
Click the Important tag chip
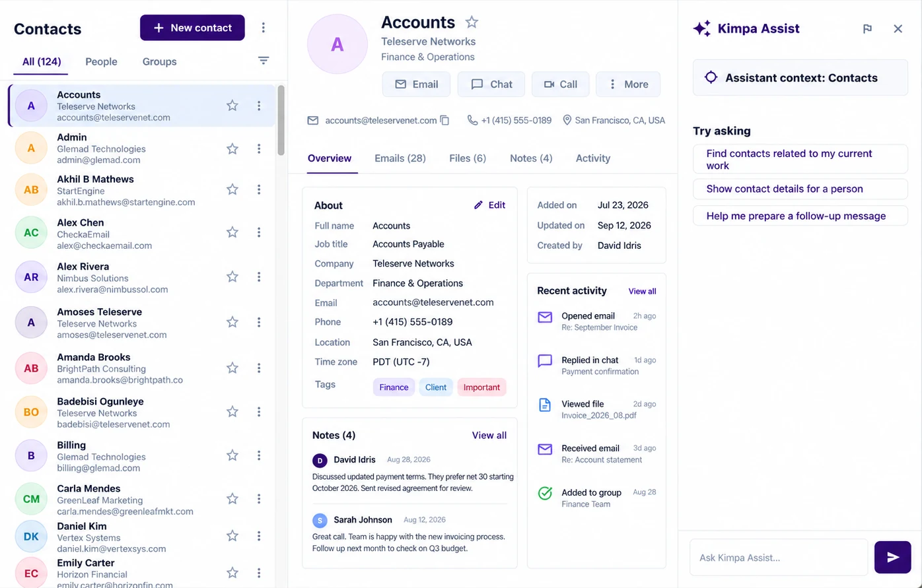coord(481,387)
